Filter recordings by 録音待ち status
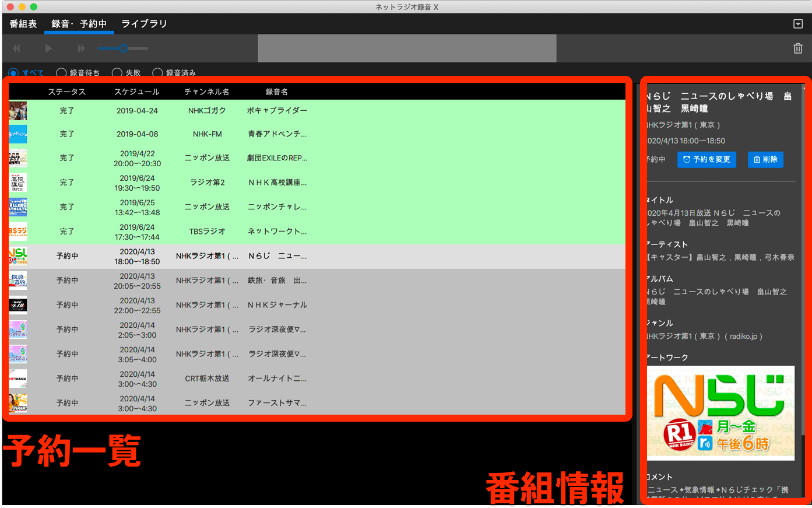 coord(61,72)
